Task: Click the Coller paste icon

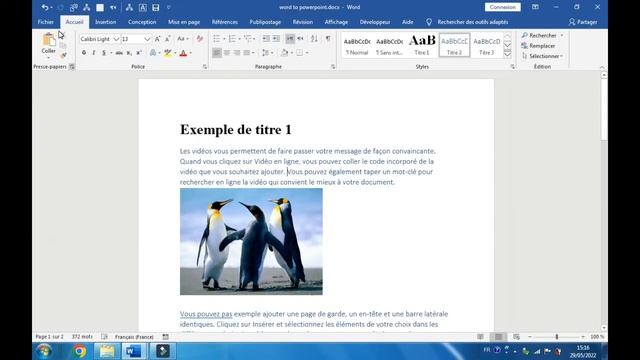Action: coord(49,40)
